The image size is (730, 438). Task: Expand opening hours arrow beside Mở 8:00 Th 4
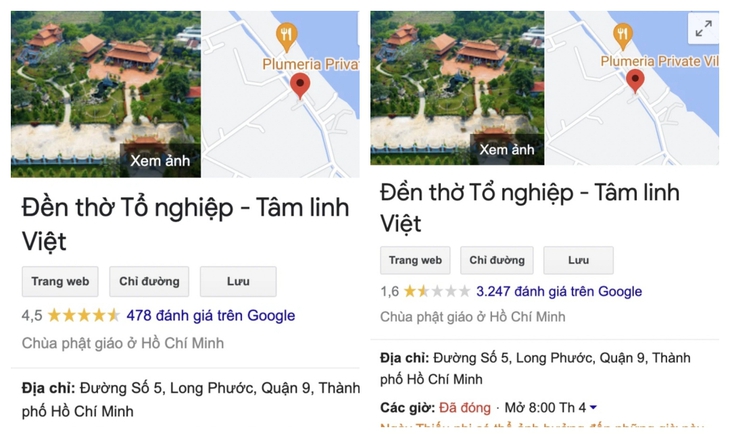click(593, 408)
